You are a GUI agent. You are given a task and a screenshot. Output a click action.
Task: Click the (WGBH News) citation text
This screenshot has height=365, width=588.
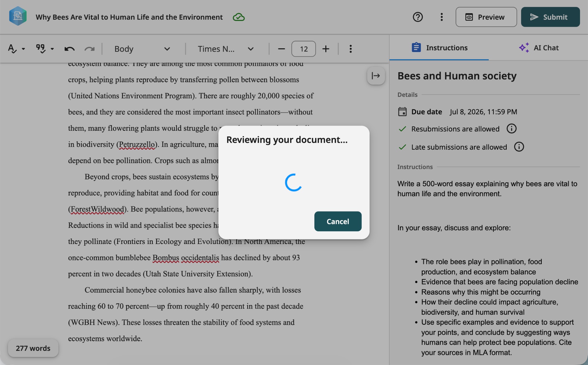tap(93, 322)
